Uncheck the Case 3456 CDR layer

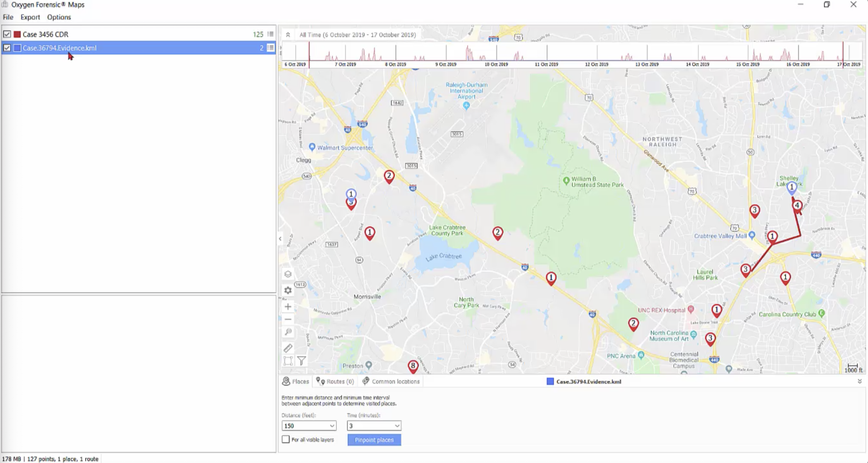[7, 34]
